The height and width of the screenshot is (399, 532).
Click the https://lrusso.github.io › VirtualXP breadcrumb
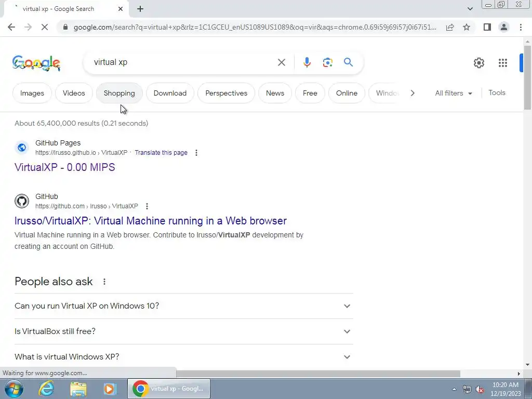82,153
